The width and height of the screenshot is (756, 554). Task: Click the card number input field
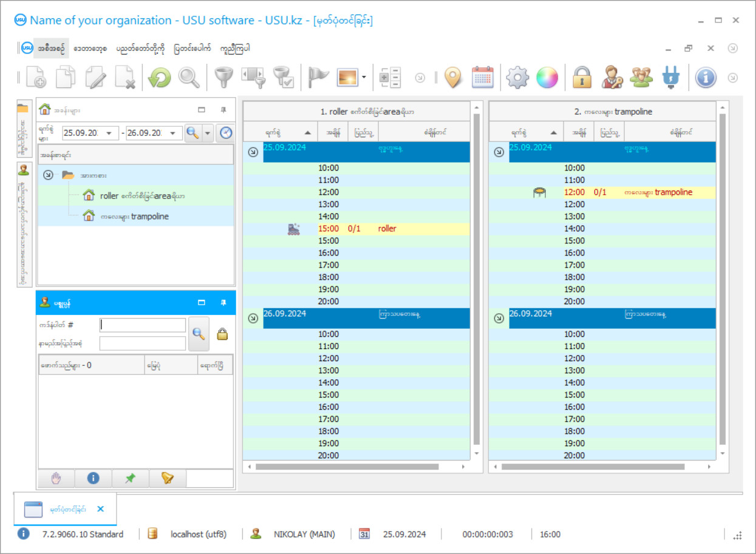(x=143, y=325)
